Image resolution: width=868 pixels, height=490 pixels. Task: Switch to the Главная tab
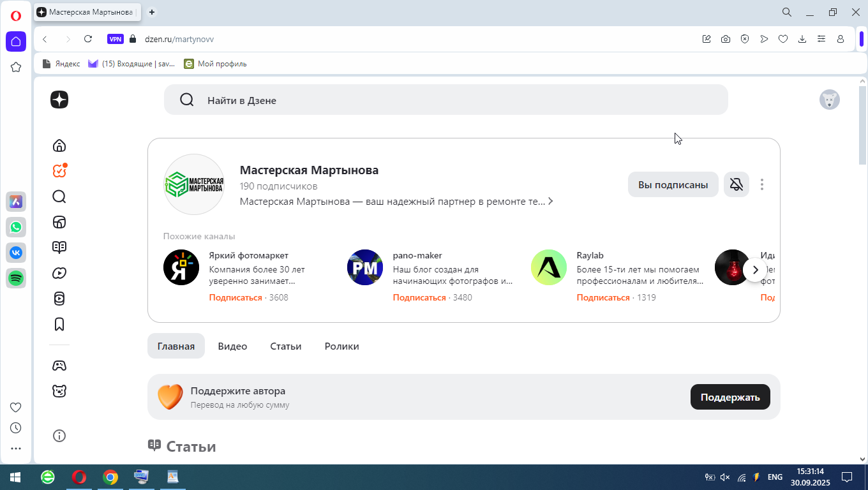[176, 346]
